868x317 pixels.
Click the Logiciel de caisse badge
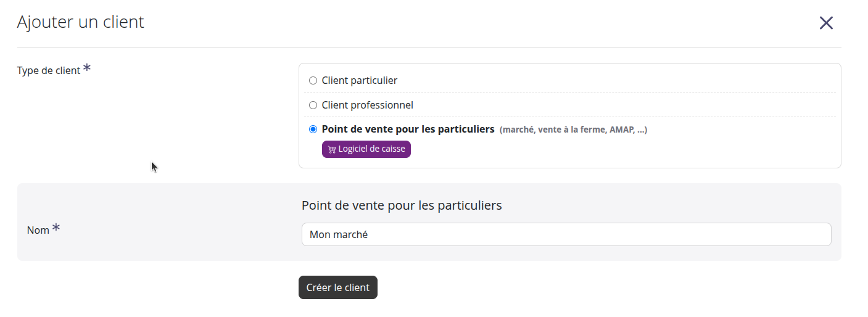pos(366,149)
